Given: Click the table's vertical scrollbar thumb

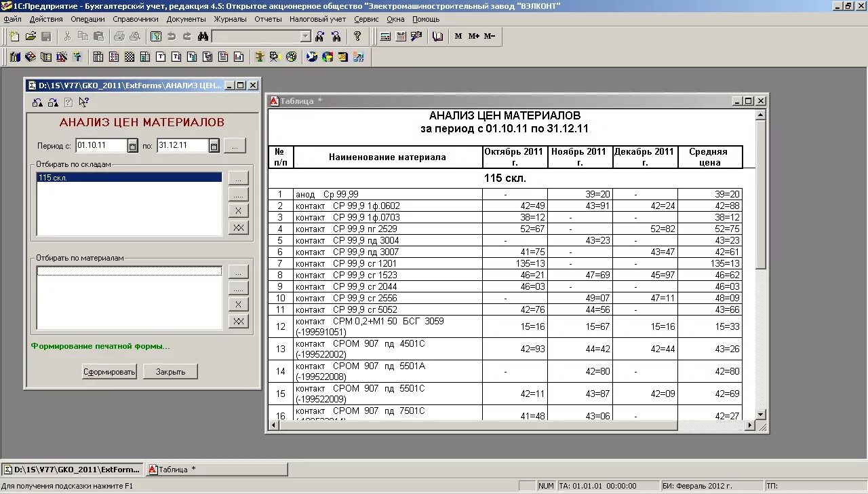Looking at the screenshot, I should pos(761,193).
